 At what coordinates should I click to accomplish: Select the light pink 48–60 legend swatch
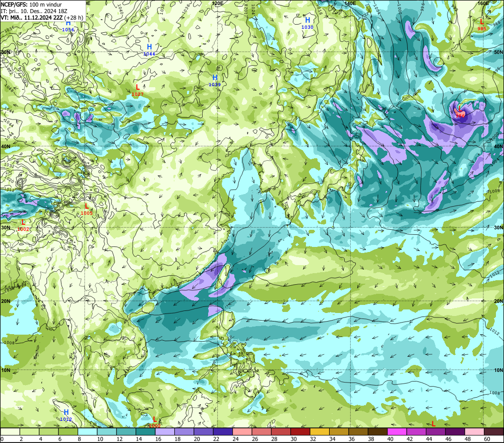click(x=474, y=431)
